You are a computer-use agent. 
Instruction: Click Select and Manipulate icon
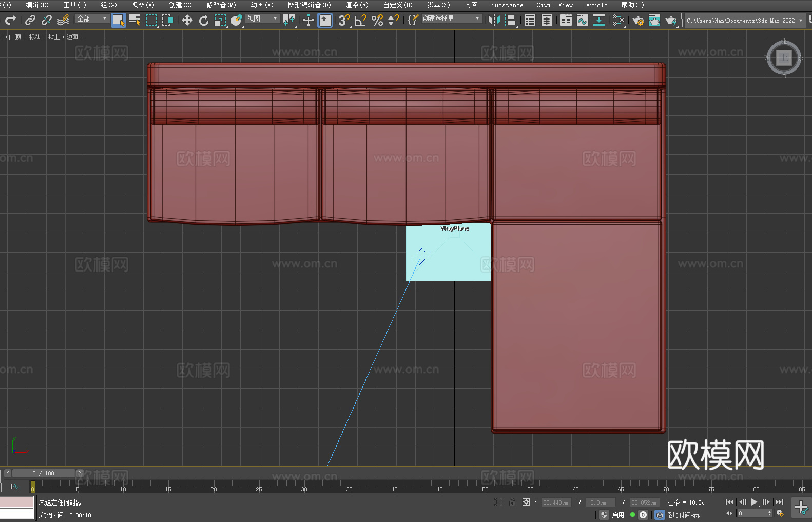point(308,20)
